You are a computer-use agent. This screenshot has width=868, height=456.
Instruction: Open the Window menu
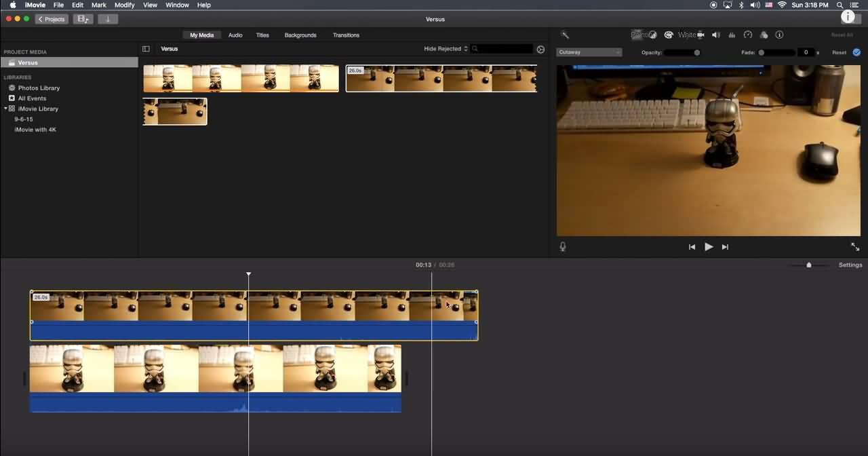point(176,5)
